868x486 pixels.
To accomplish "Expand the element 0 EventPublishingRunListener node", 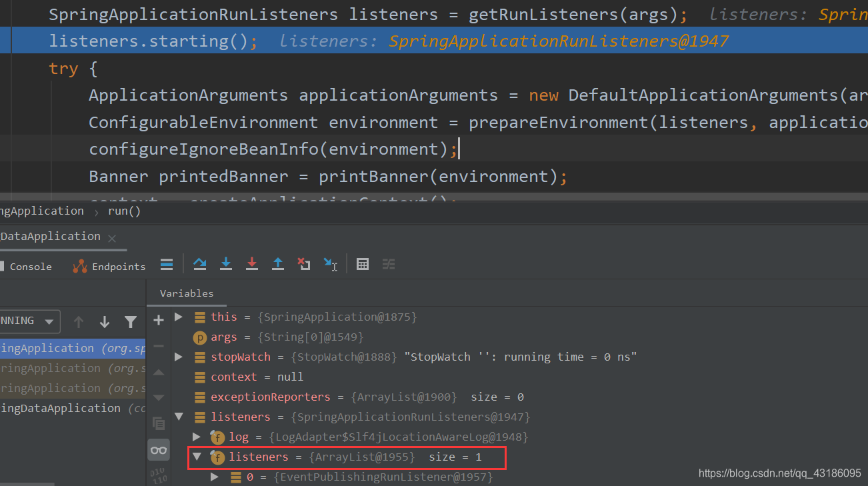I will [215, 477].
